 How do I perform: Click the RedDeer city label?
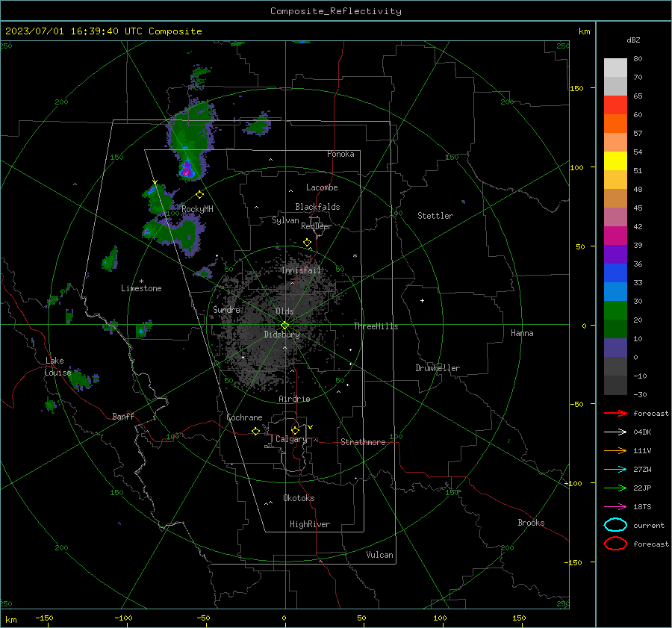point(317,226)
